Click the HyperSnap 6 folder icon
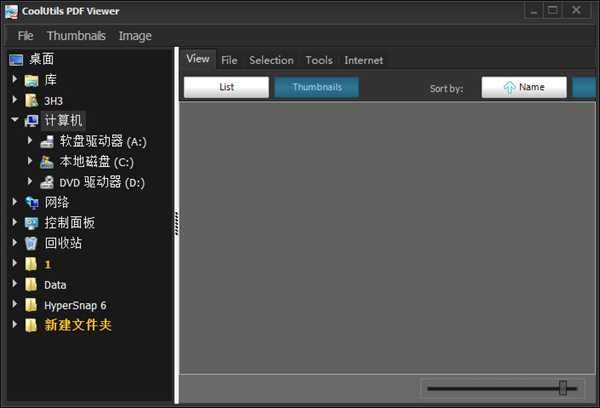 pyautogui.click(x=31, y=305)
